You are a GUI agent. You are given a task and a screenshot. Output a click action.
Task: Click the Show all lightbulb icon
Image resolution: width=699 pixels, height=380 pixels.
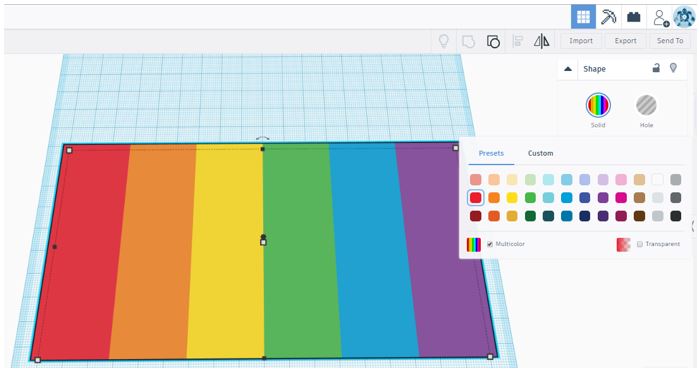(x=444, y=41)
